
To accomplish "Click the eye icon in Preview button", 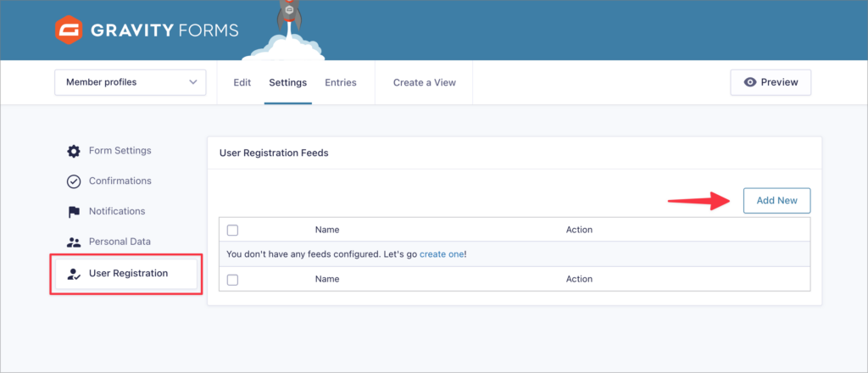I will pyautogui.click(x=749, y=82).
